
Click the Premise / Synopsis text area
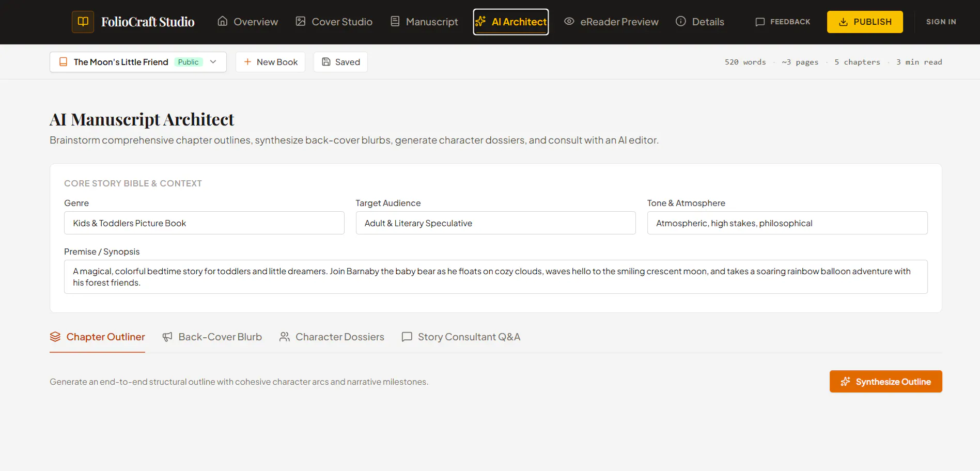496,277
